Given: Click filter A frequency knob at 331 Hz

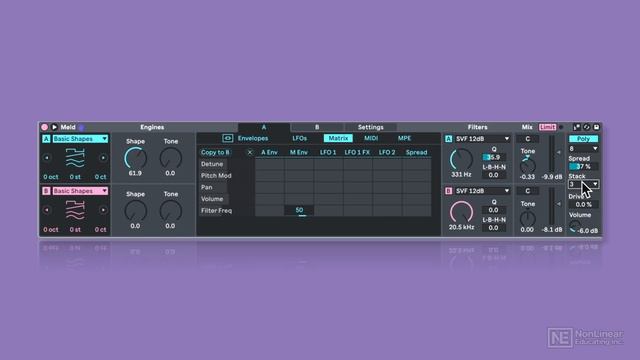Looking at the screenshot, I should coord(461,160).
